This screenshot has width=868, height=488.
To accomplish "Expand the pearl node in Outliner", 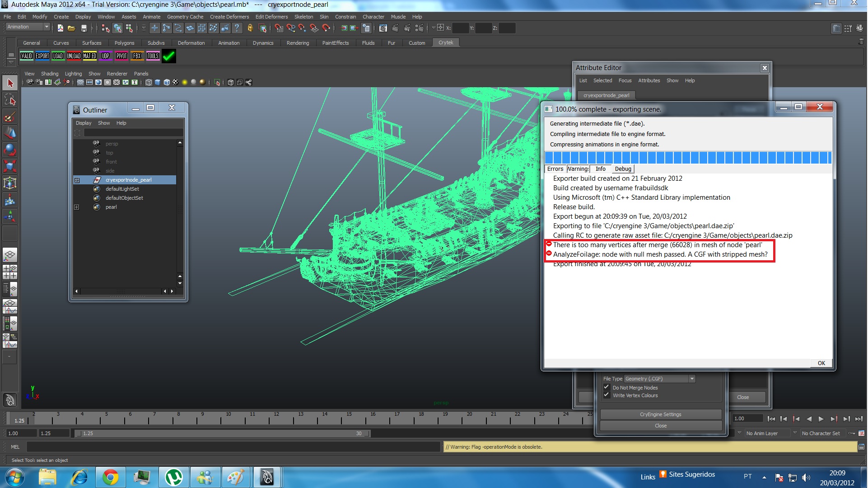I will coord(77,207).
